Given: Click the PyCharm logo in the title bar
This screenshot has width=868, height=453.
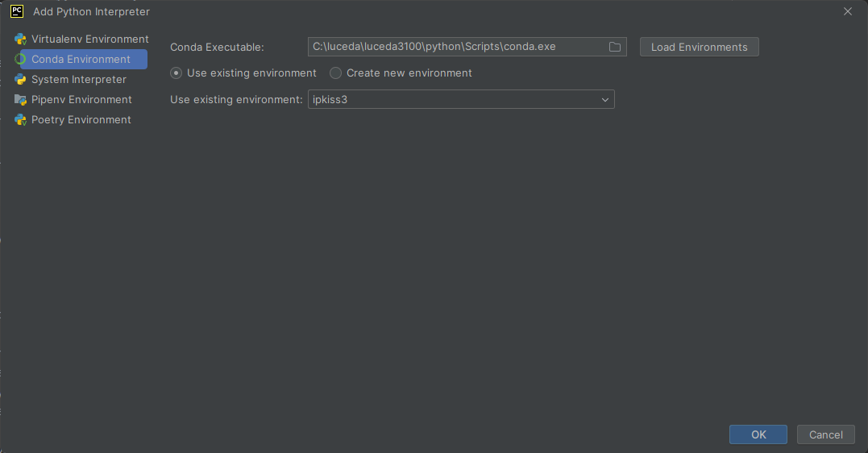Looking at the screenshot, I should tap(16, 11).
